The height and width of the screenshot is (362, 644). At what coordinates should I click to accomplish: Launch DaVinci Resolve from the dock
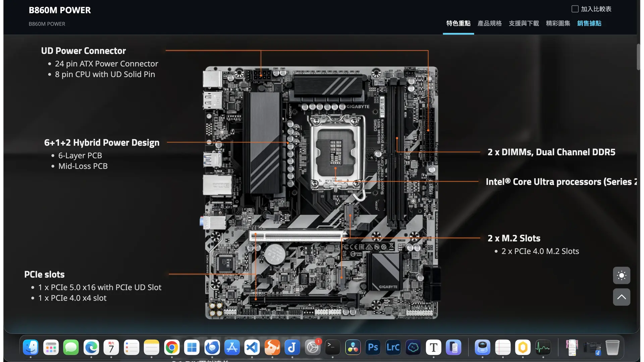[x=353, y=348]
